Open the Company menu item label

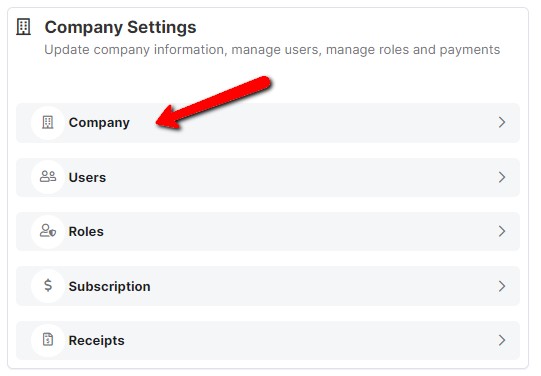[x=99, y=123]
